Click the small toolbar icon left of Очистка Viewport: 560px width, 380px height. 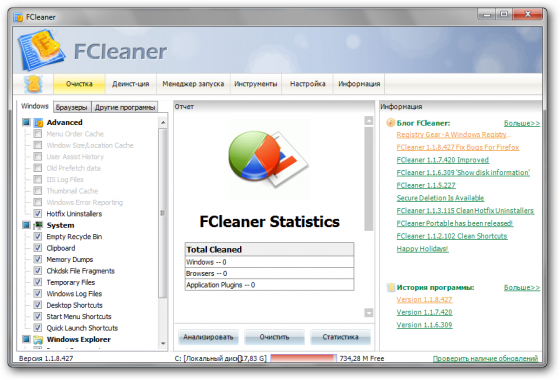tap(33, 84)
